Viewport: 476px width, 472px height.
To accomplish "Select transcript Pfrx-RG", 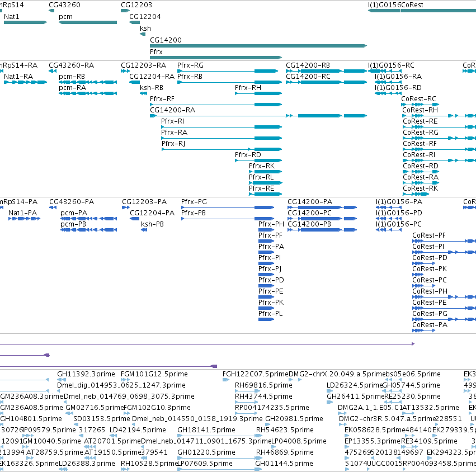I will (x=228, y=71).
